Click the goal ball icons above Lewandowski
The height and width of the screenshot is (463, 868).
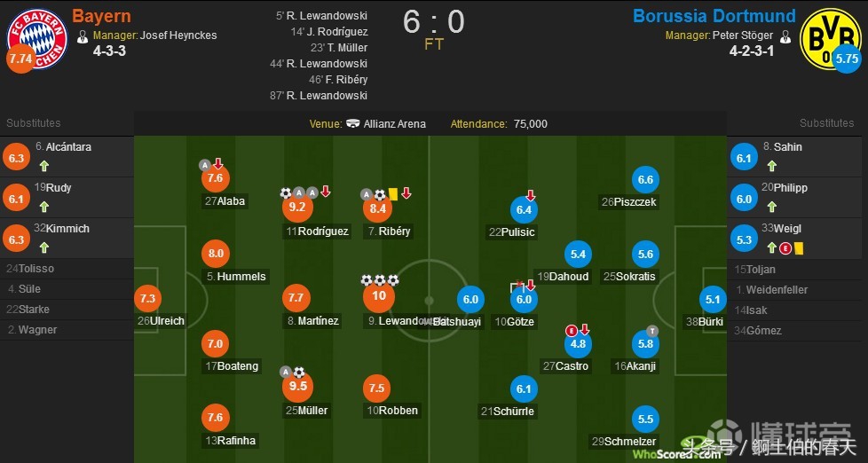380,280
